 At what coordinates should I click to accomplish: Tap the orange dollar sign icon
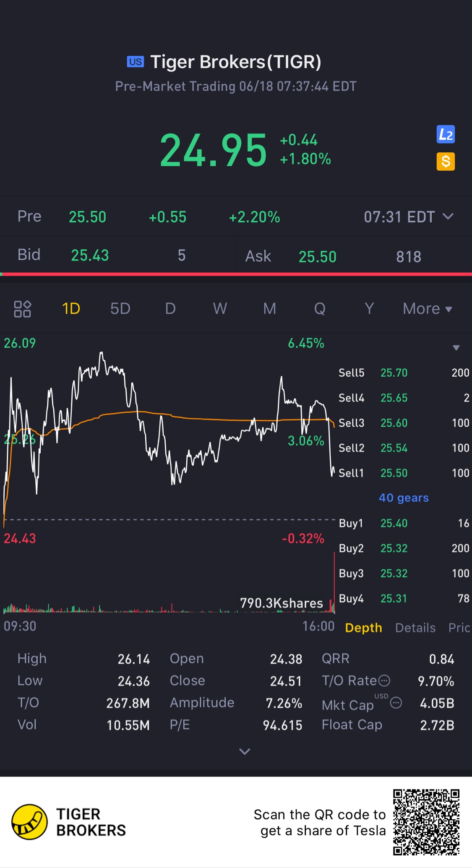coord(446,162)
